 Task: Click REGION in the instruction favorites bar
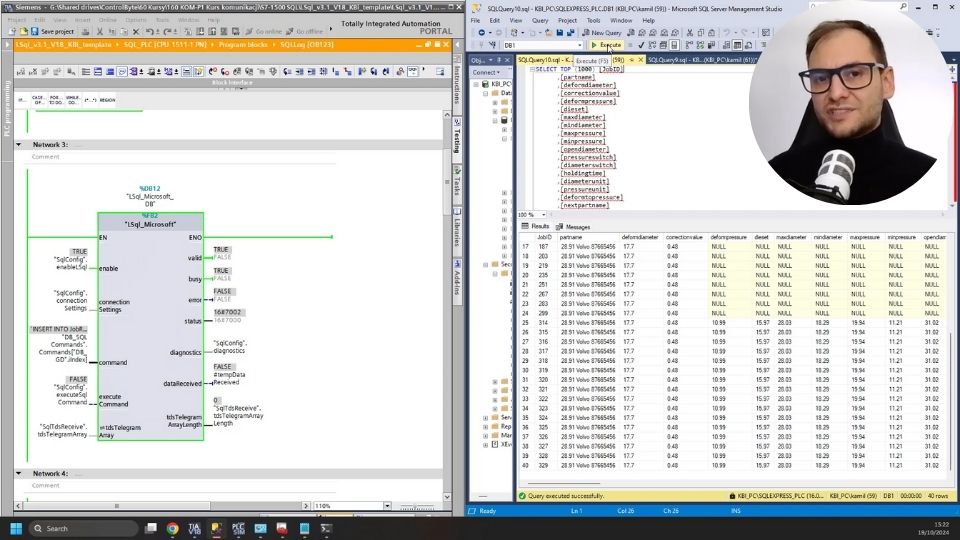point(107,100)
